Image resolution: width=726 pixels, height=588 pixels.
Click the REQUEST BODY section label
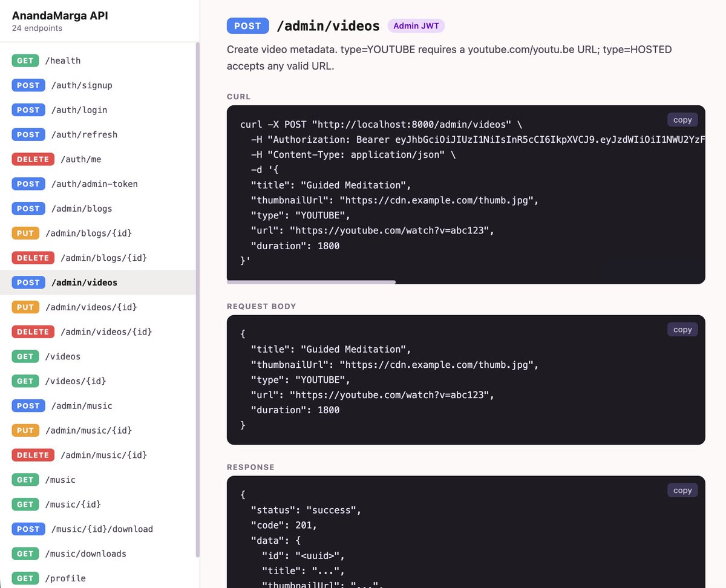pyautogui.click(x=261, y=307)
